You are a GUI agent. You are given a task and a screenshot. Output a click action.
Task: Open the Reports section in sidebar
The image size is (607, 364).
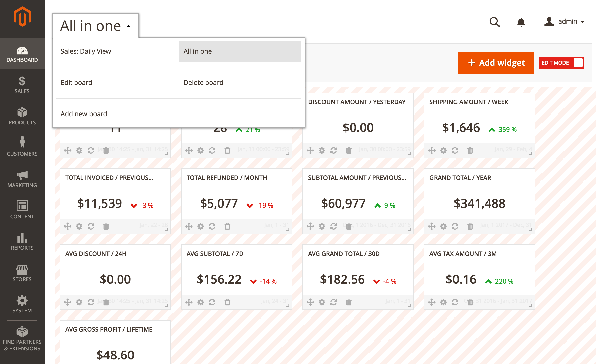22,241
